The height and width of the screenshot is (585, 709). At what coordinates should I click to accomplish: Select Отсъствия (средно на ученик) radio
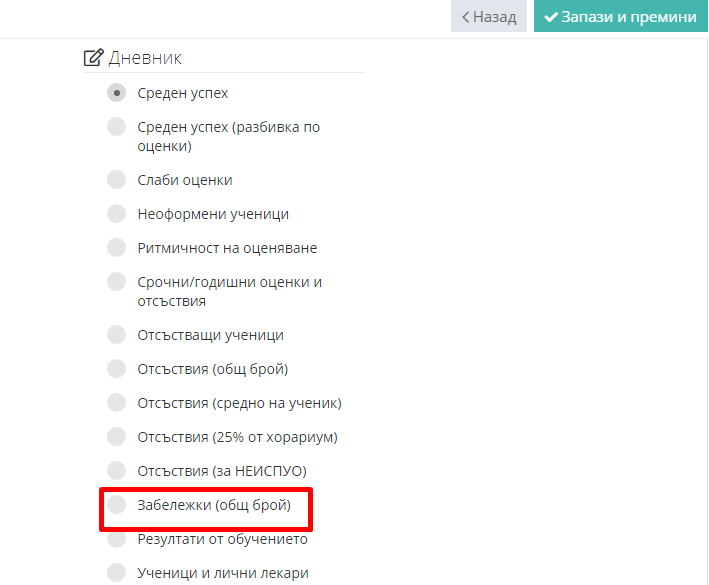click(116, 402)
